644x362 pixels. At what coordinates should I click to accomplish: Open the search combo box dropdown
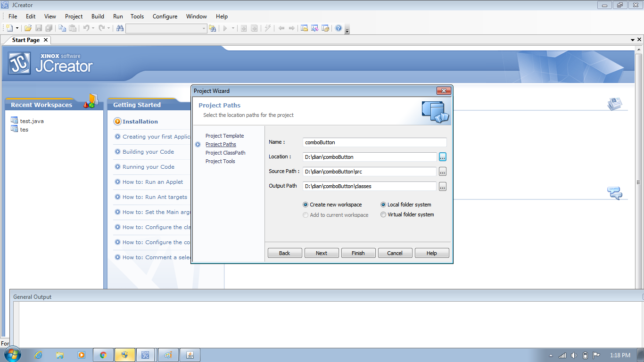[x=203, y=28]
